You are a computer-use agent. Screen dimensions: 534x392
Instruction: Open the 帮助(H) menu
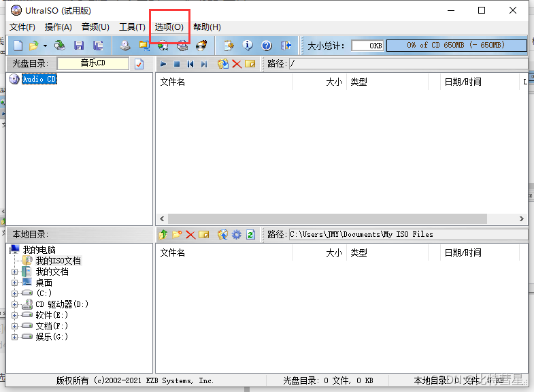pyautogui.click(x=207, y=27)
